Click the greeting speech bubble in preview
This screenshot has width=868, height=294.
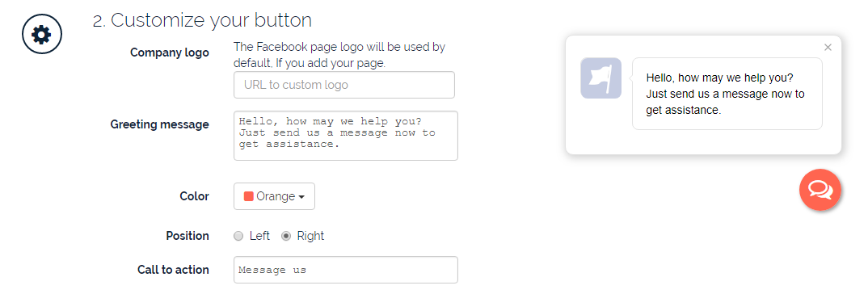[x=727, y=94]
